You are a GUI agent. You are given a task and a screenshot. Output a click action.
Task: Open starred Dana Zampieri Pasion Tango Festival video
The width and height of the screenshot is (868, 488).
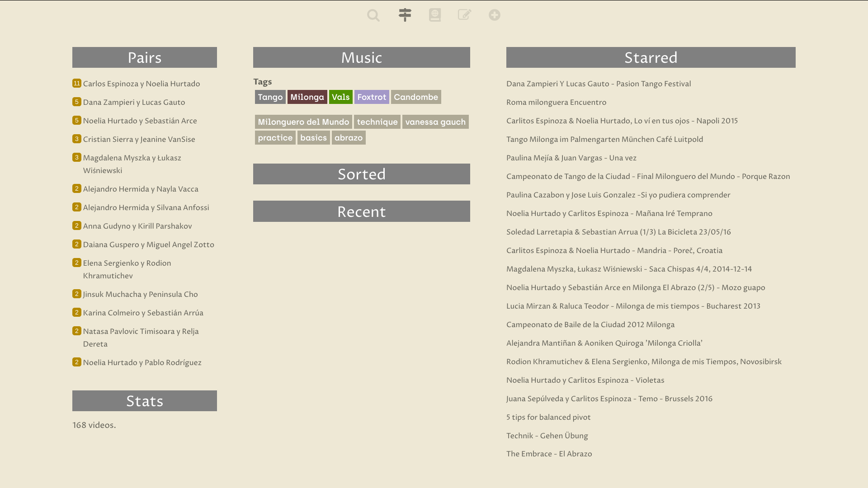pyautogui.click(x=599, y=84)
